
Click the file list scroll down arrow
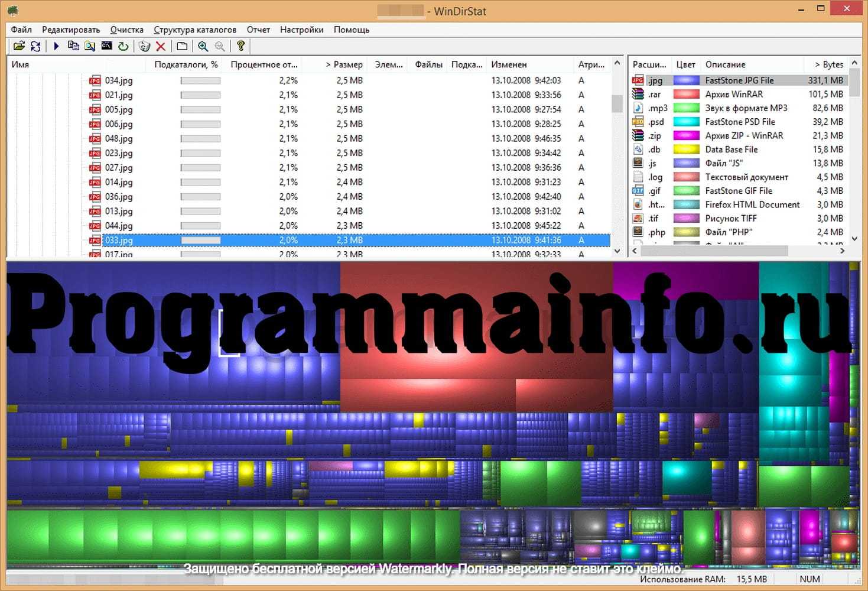click(x=617, y=251)
